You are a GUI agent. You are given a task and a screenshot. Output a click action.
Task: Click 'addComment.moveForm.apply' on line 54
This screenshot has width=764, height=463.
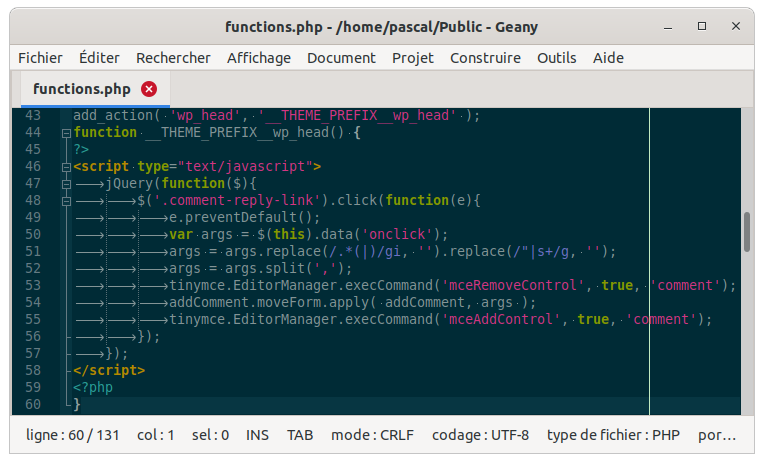coord(269,303)
